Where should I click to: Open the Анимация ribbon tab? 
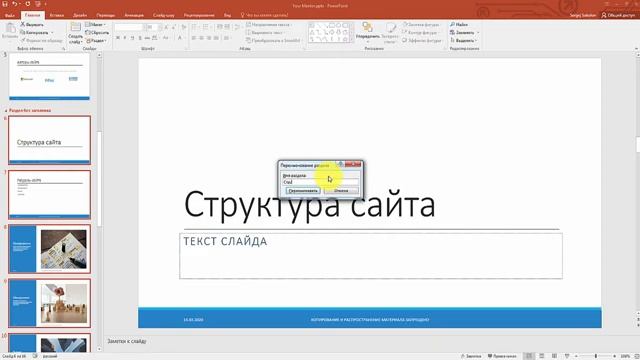(134, 15)
